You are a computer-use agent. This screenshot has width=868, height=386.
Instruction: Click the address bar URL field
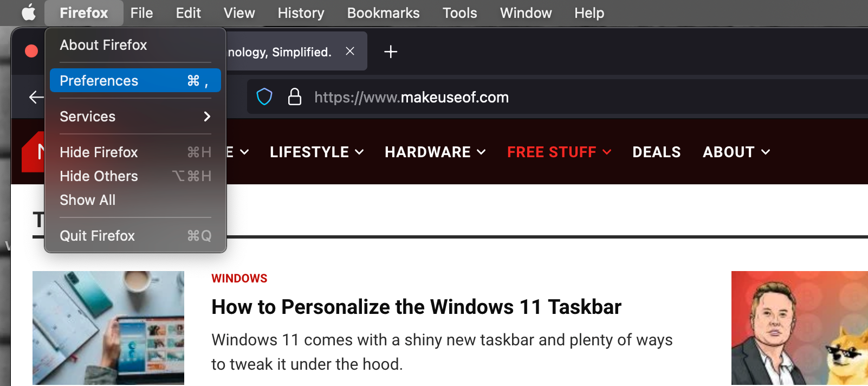click(x=488, y=97)
